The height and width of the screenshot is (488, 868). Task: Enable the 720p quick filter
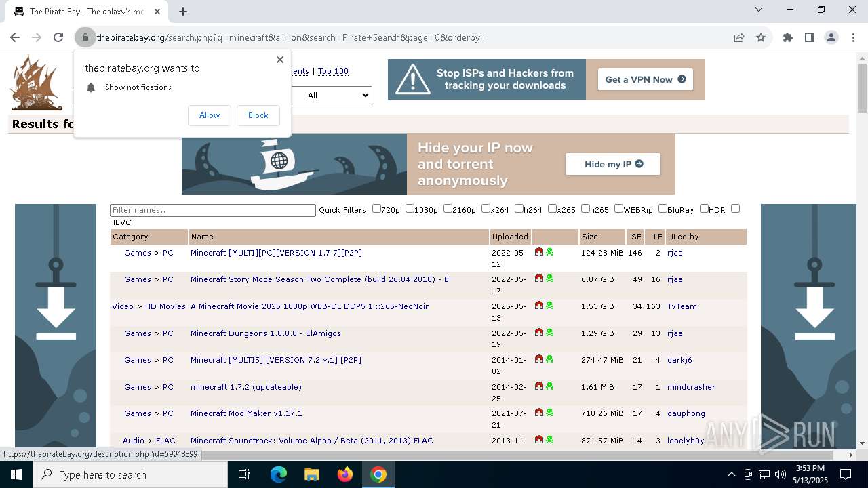[x=376, y=209]
